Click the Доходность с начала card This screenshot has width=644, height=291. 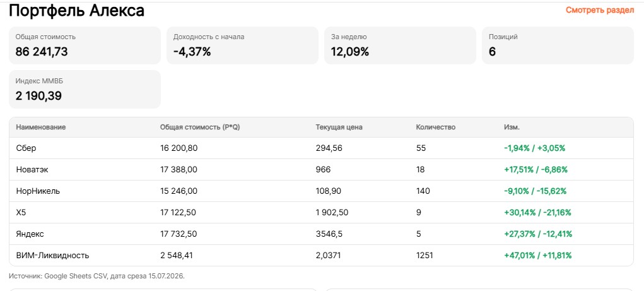242,45
